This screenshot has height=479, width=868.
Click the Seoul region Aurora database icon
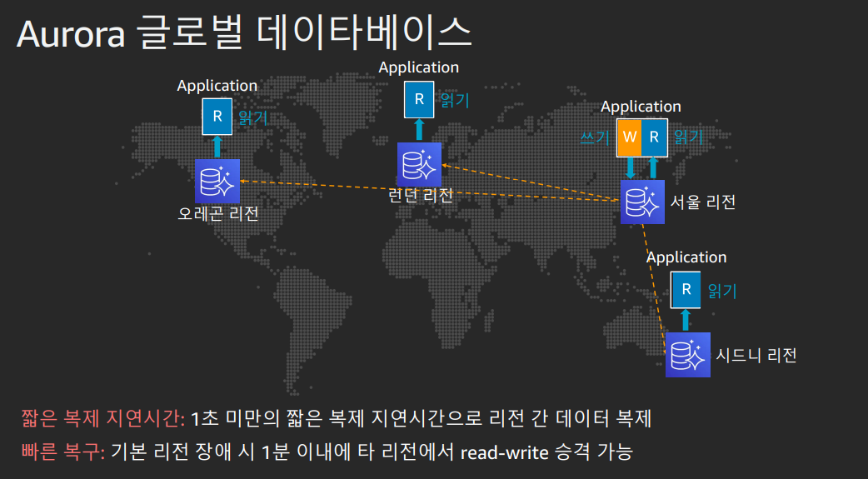click(642, 202)
